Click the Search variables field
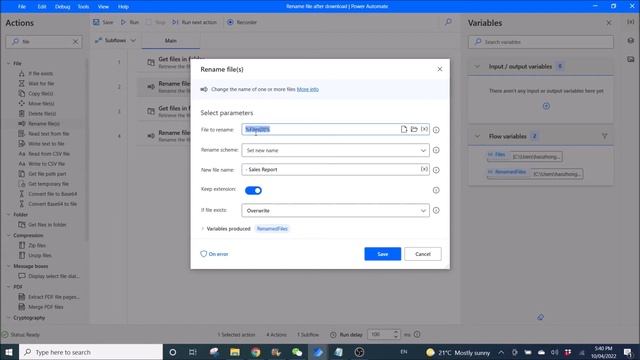The image size is (640, 360). [x=541, y=42]
